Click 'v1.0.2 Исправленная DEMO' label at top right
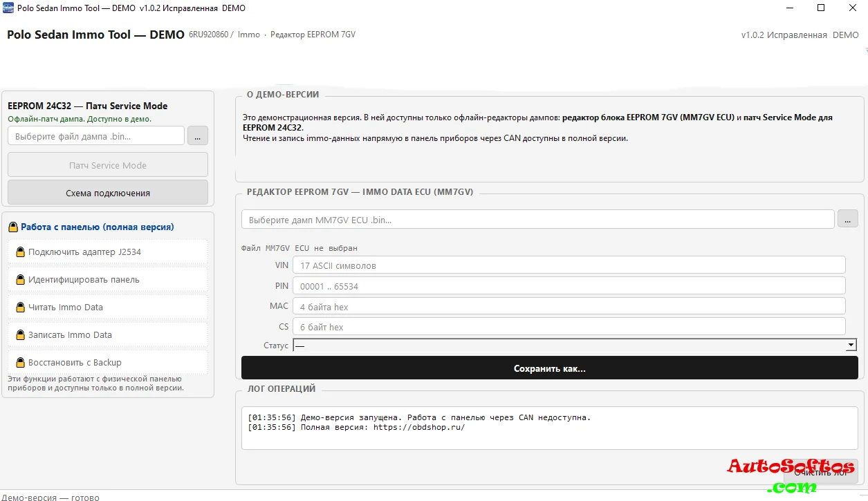868x501 pixels. [800, 35]
